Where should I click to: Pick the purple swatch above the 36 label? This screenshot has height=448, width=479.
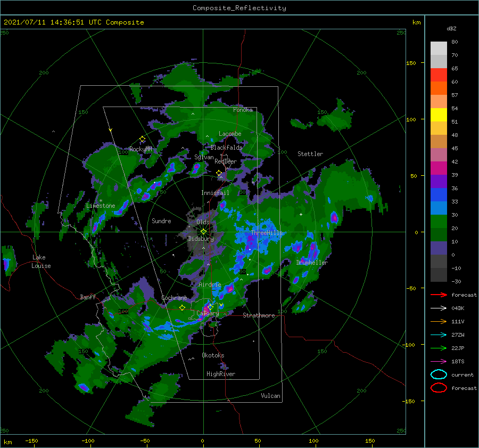pos(439,181)
